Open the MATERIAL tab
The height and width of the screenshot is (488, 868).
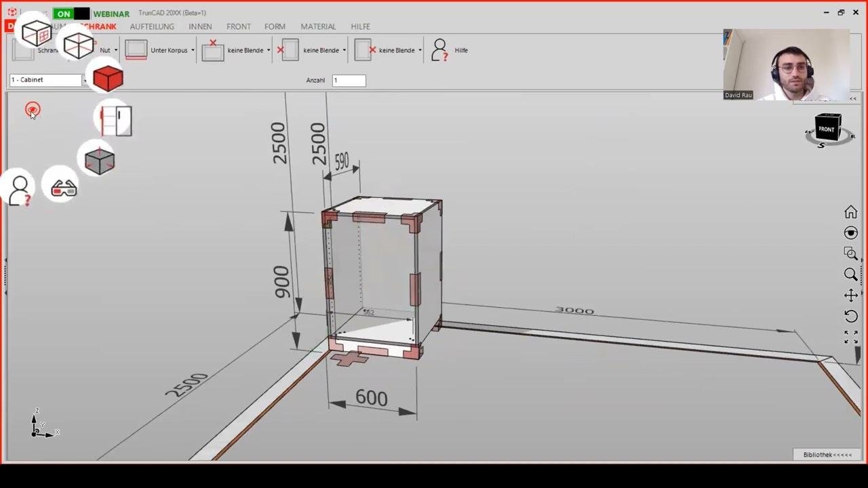pyautogui.click(x=318, y=26)
